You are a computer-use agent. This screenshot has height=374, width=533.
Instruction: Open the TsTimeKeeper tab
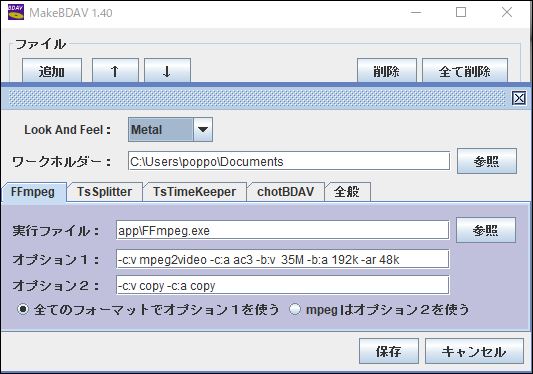tap(194, 192)
